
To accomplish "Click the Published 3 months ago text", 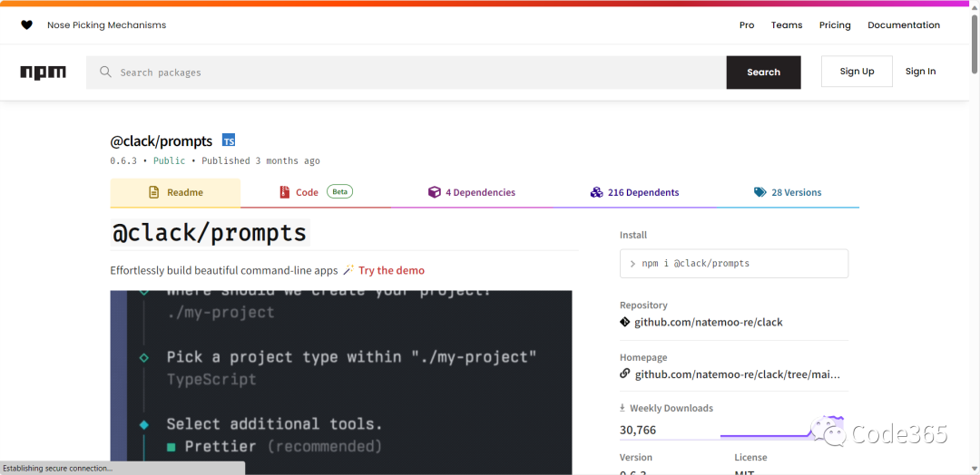I will [x=260, y=160].
